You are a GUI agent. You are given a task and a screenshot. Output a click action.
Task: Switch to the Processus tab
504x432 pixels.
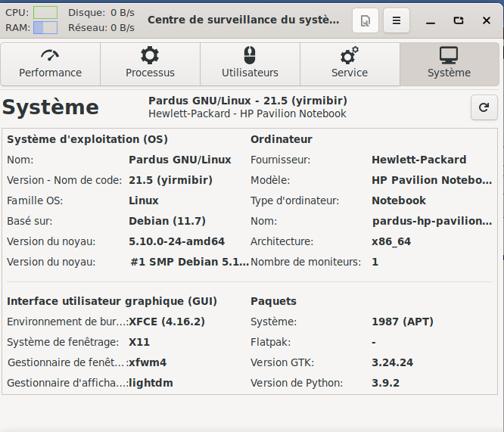[x=150, y=64]
